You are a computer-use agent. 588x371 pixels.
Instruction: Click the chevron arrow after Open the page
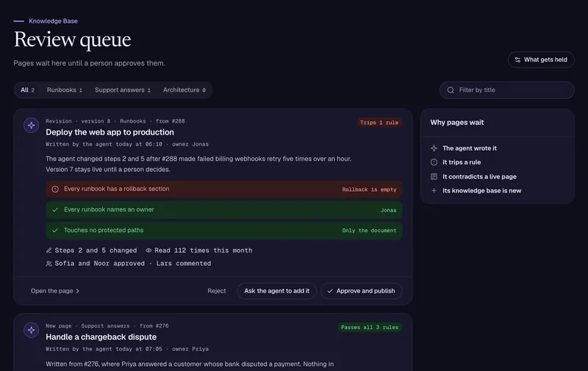point(78,291)
